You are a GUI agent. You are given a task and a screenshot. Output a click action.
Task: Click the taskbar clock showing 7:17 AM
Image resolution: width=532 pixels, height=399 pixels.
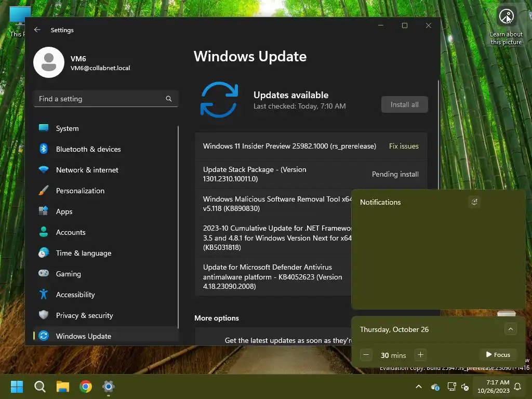[x=493, y=387]
